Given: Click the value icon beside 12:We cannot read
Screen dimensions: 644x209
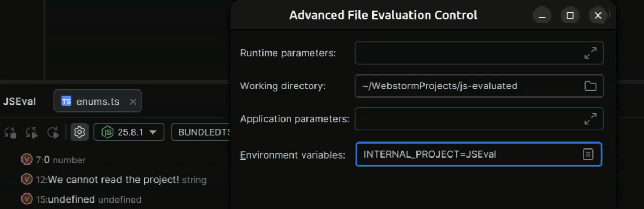Looking at the screenshot, I should (26, 180).
